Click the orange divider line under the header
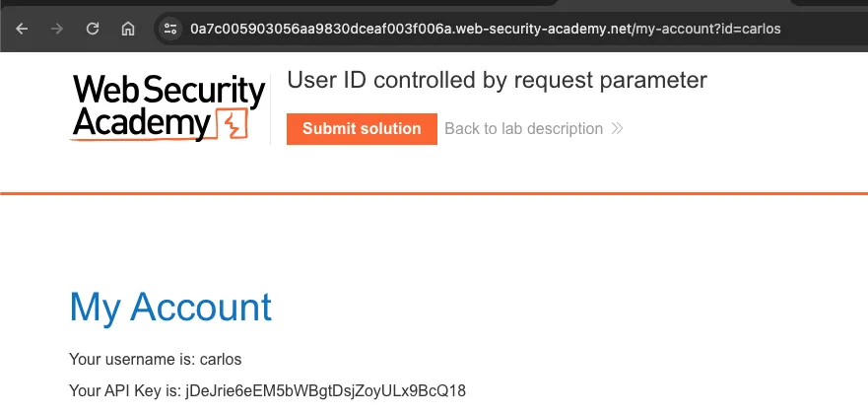Image resolution: width=868 pixels, height=413 pixels. (434, 193)
